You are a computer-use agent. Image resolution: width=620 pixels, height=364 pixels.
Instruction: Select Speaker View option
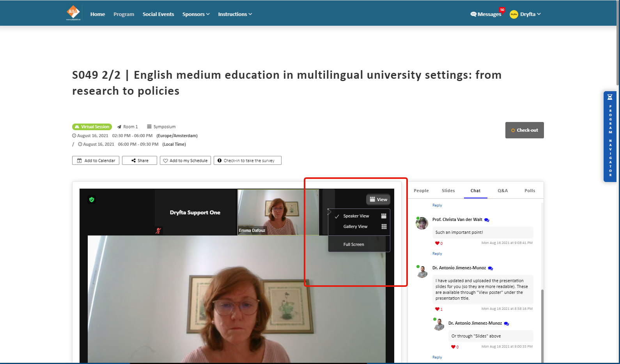pos(356,216)
